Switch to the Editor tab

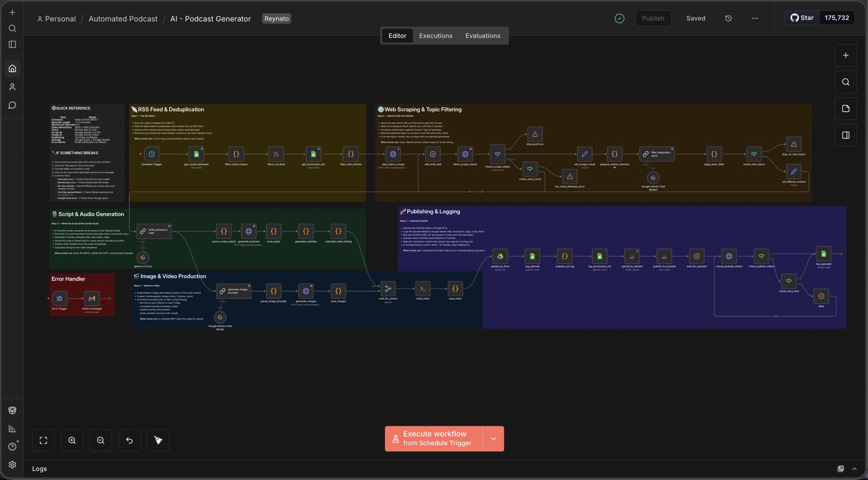(x=397, y=36)
